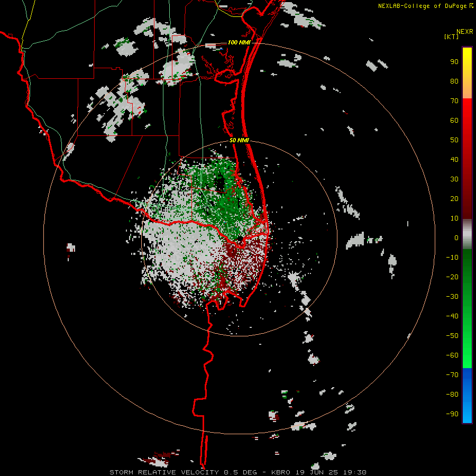Image resolution: width=476 pixels, height=476 pixels.
Task: Click the -10 value on the velocity scale
Action: (452, 258)
